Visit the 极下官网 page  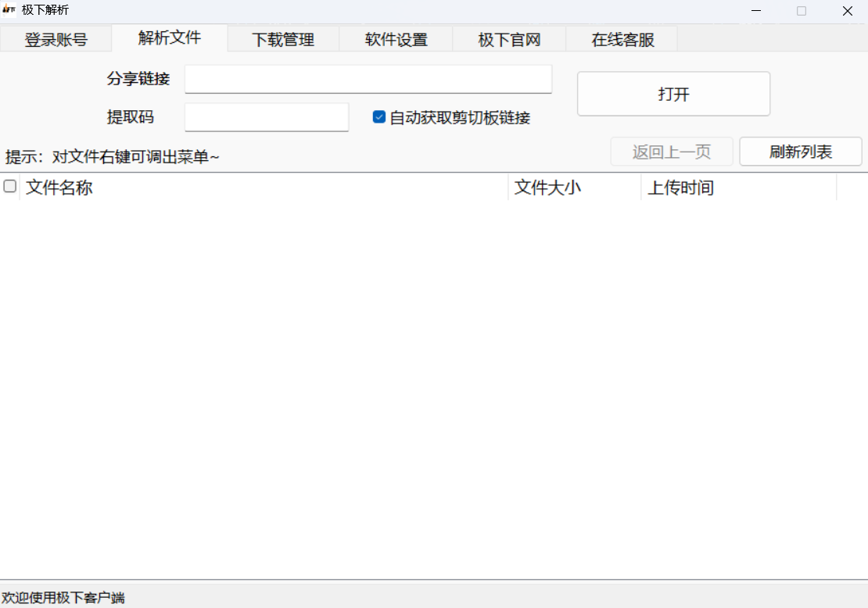point(508,39)
